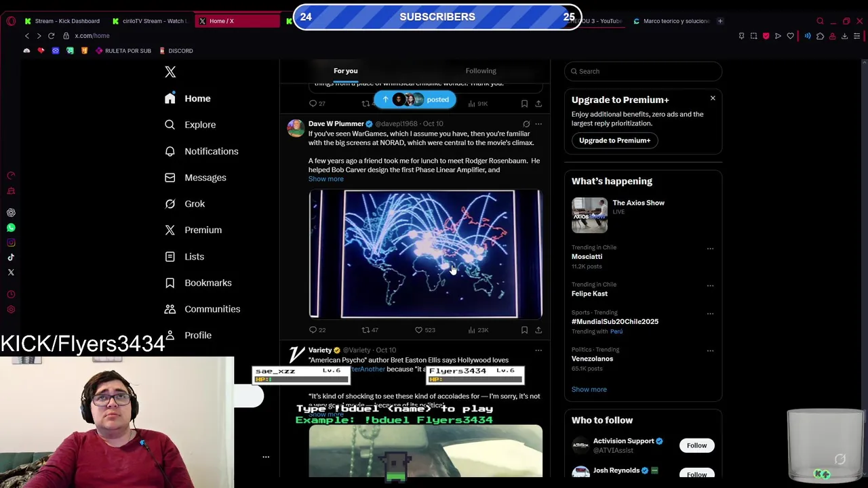
Task: Click Show more under What's happening
Action: [x=589, y=390]
